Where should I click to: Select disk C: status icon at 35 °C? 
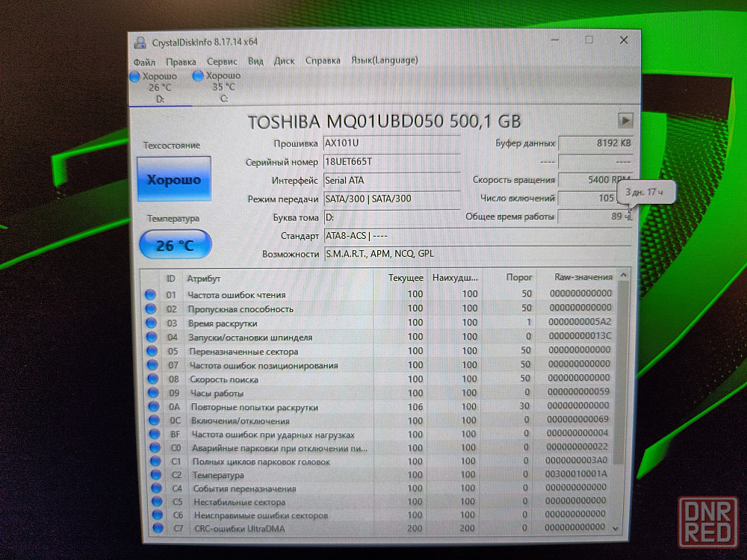point(198,76)
